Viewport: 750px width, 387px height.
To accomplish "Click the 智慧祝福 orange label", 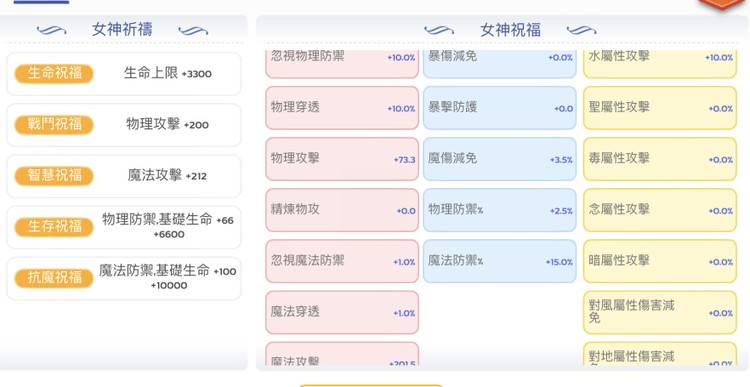I will coord(54,176).
